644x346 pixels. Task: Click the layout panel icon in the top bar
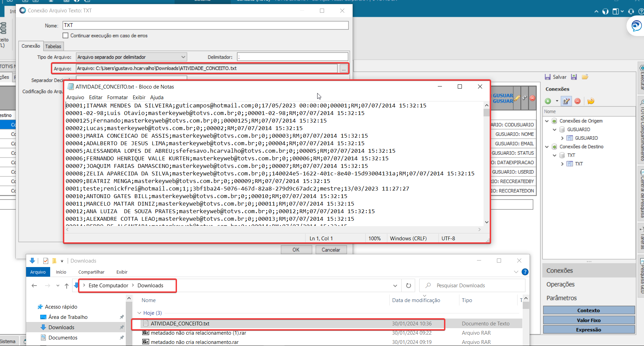pyautogui.click(x=615, y=11)
